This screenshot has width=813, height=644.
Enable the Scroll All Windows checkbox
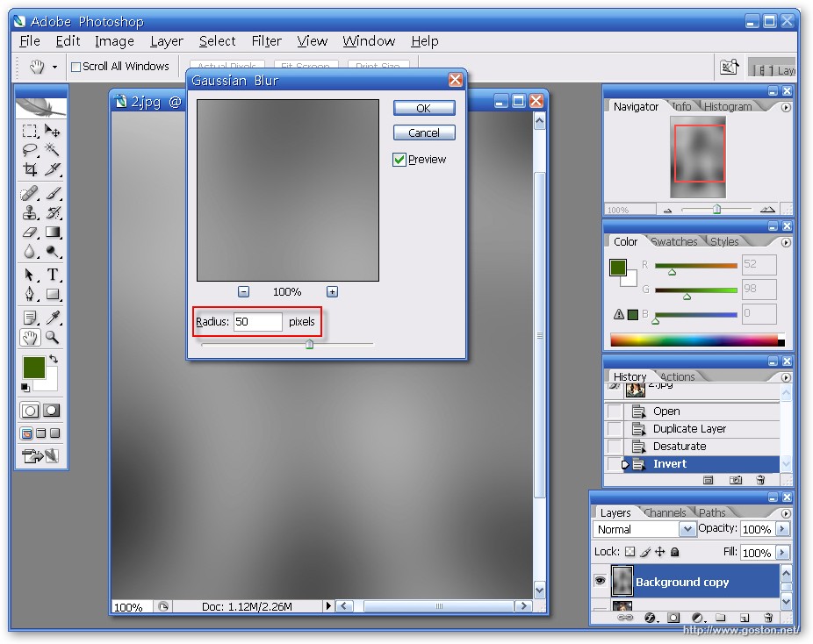(x=76, y=67)
